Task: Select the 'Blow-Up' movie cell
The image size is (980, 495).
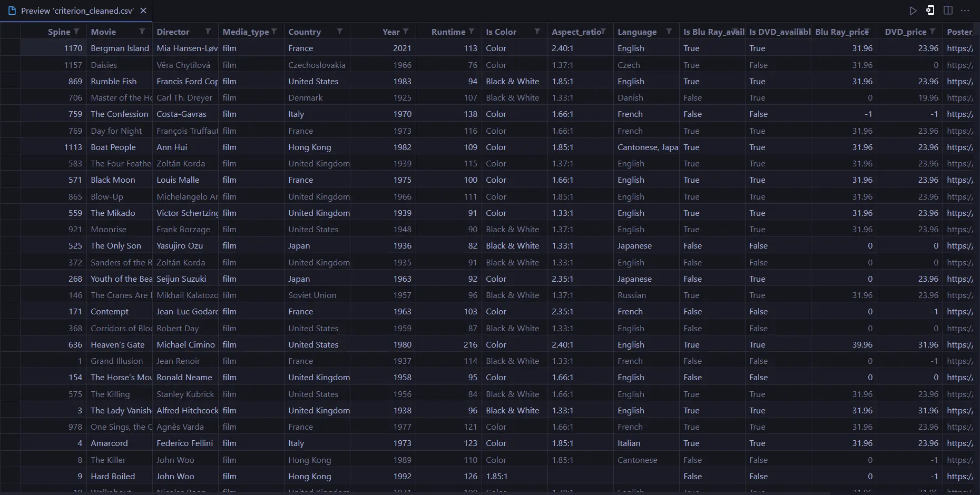Action: [x=120, y=196]
